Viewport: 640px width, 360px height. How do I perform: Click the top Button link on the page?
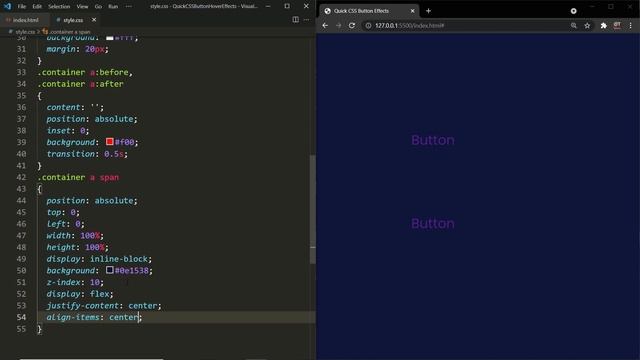(433, 140)
